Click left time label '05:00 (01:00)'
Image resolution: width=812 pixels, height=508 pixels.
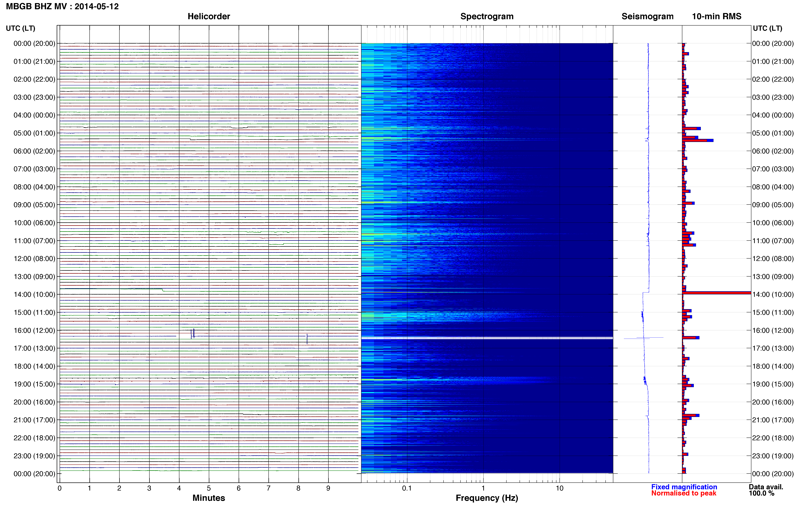(34, 133)
